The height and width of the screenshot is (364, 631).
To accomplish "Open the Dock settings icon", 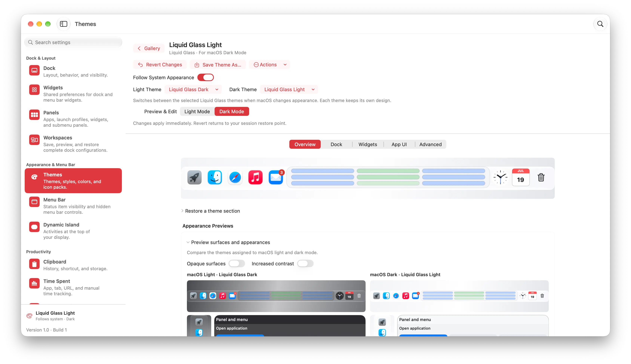I will 34,70.
